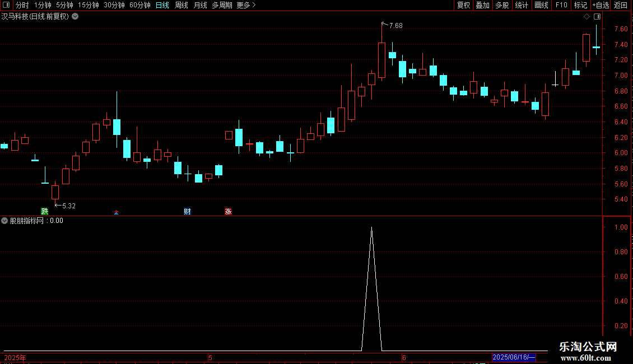633x364 pixels.
Task: Open 多股 multi-stock view
Action: [502, 5]
